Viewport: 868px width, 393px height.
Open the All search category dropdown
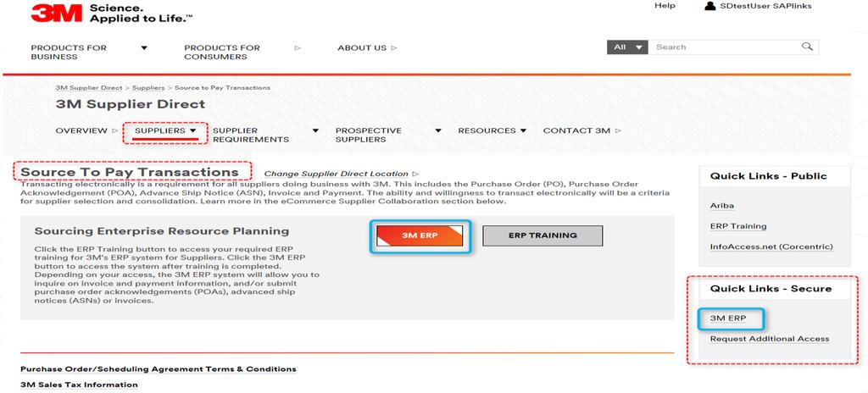(627, 47)
